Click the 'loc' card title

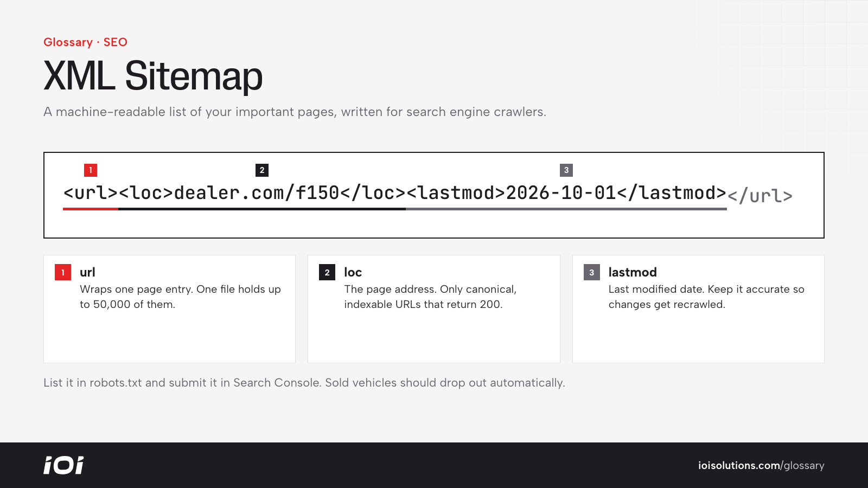click(x=353, y=272)
